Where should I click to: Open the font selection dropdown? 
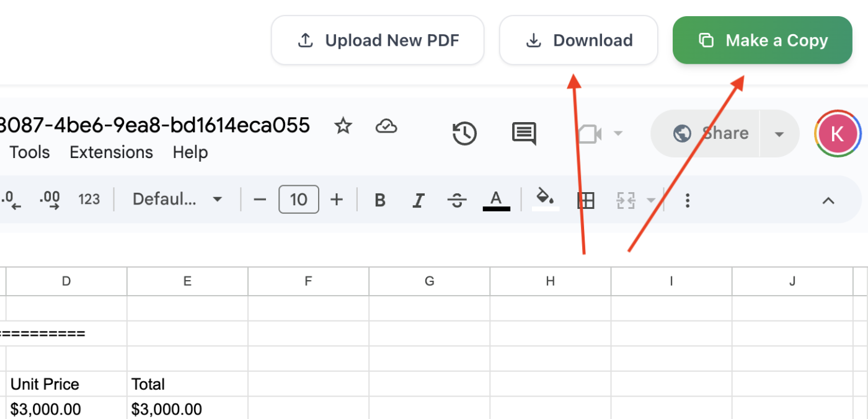(x=177, y=199)
